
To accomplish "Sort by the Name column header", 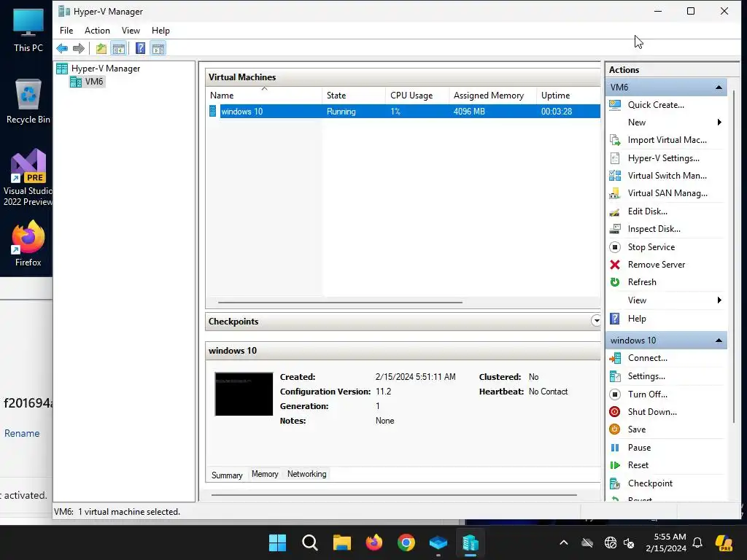I will tap(264, 96).
